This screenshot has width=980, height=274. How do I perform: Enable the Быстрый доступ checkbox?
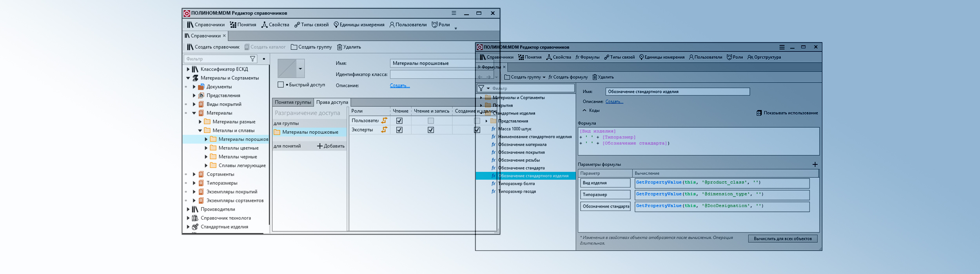pyautogui.click(x=281, y=85)
